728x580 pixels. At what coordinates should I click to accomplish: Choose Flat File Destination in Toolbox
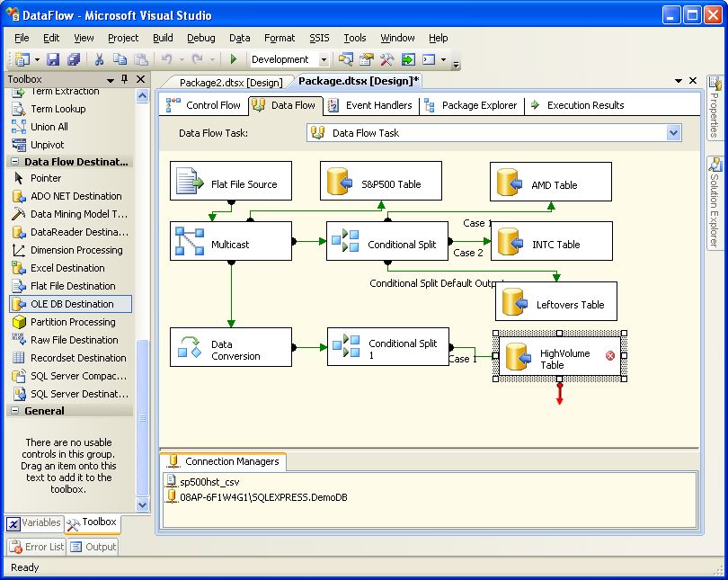[x=71, y=286]
